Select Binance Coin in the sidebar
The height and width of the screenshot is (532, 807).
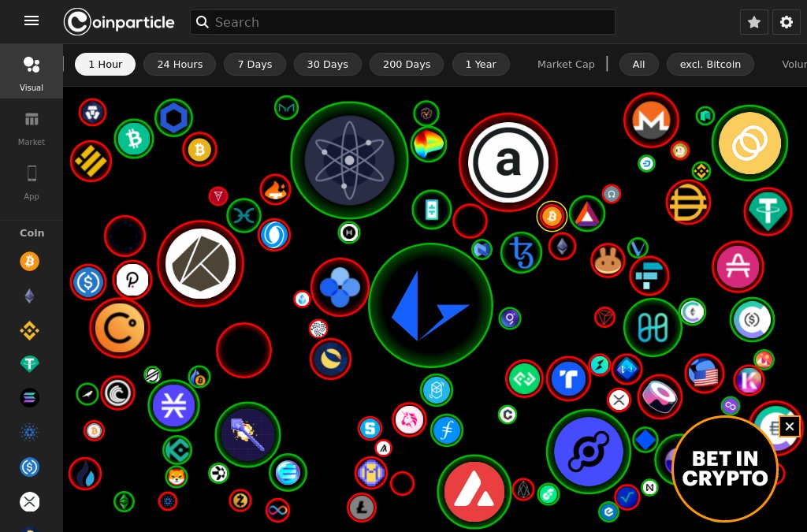[x=30, y=330]
